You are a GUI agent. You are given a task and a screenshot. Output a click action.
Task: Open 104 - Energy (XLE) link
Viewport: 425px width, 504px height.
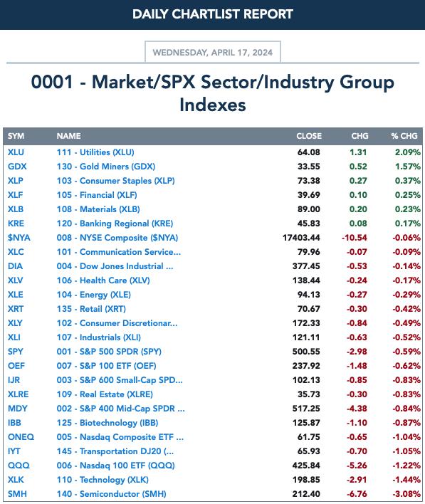(x=93, y=295)
